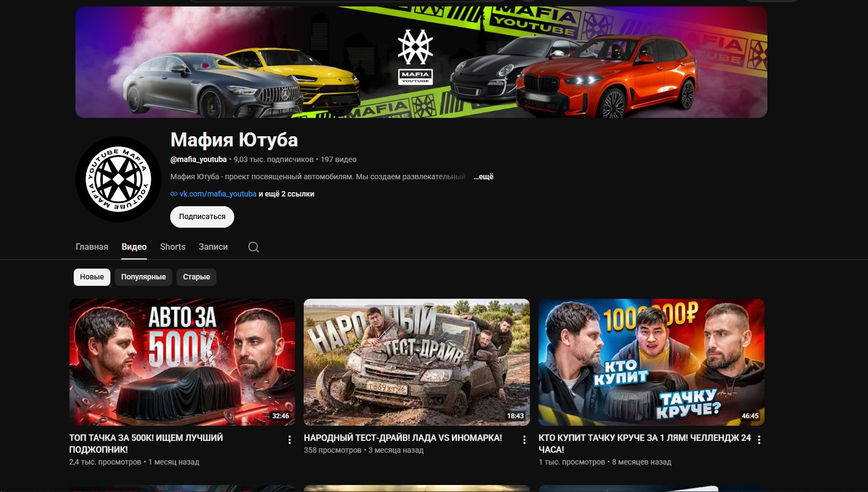Click the 9,03 тыс. подписчиков count
Screen dimensions: 868x492
pos(274,159)
